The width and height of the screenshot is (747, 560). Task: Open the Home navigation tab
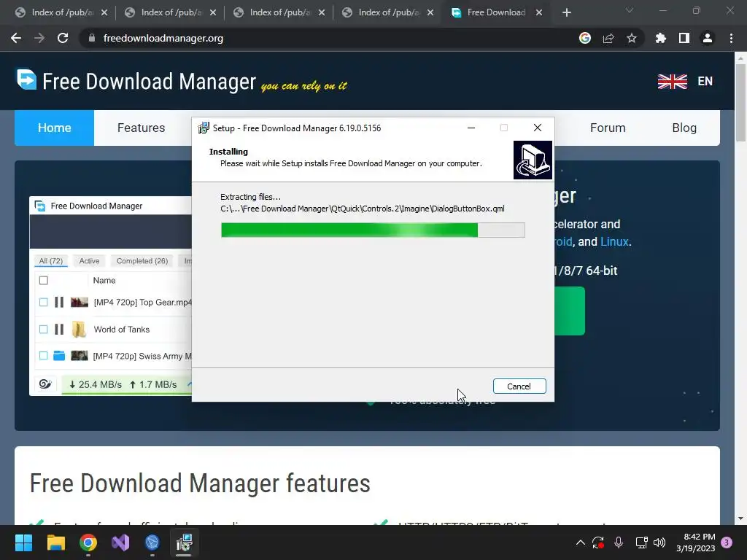click(x=54, y=128)
